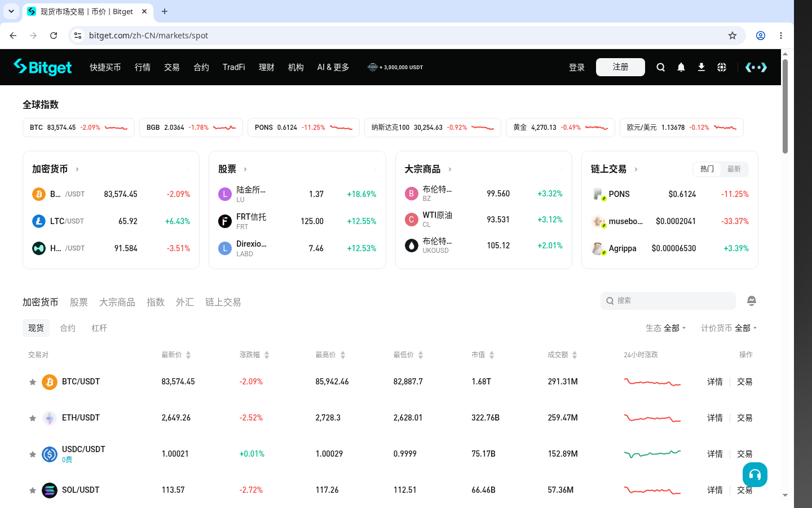Open a new browser tab
812x508 pixels.
pyautogui.click(x=165, y=11)
